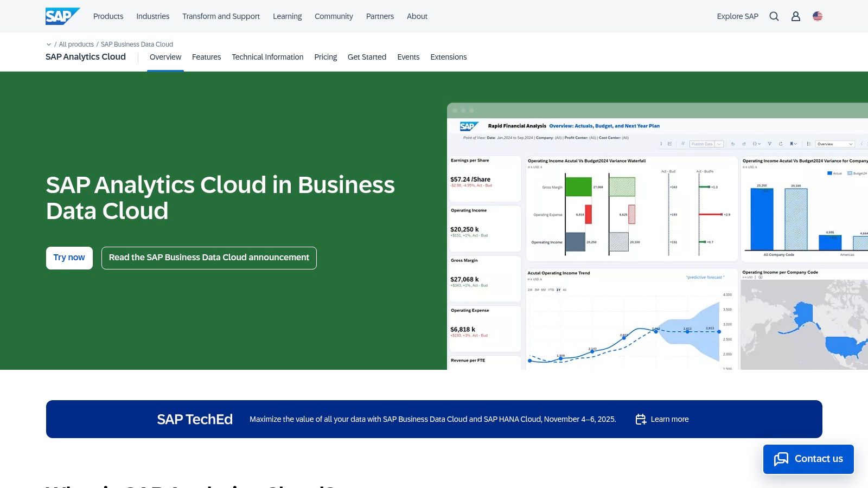Open the Products menu
868x488 pixels.
[x=108, y=16]
